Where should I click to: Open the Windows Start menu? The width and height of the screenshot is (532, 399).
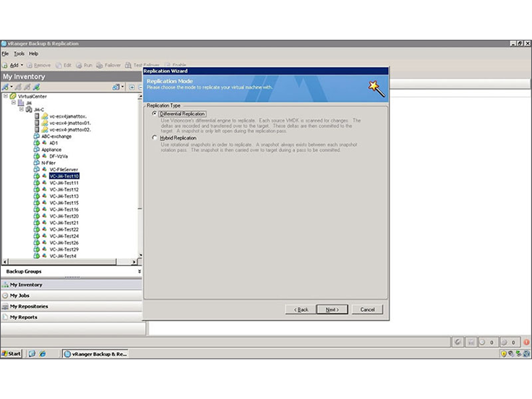(11, 353)
